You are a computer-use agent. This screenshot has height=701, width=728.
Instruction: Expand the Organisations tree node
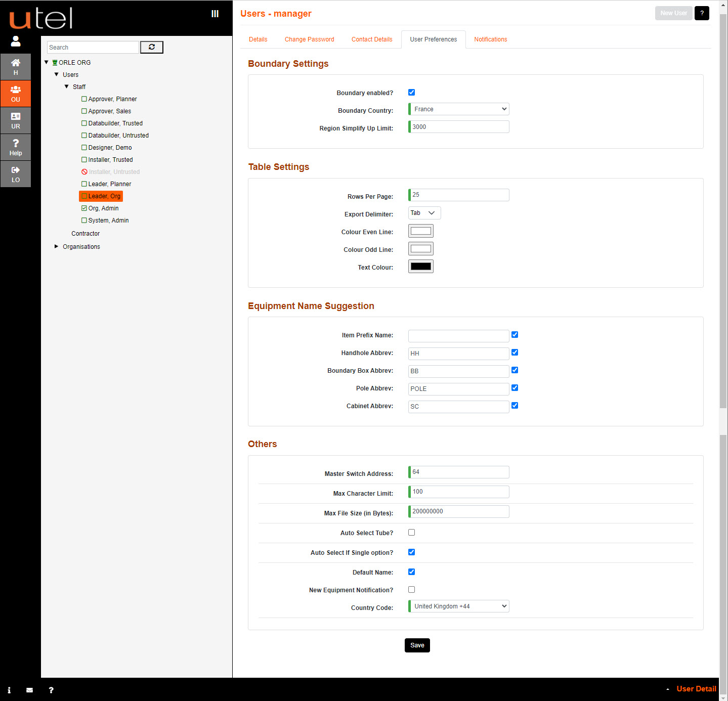(x=56, y=247)
